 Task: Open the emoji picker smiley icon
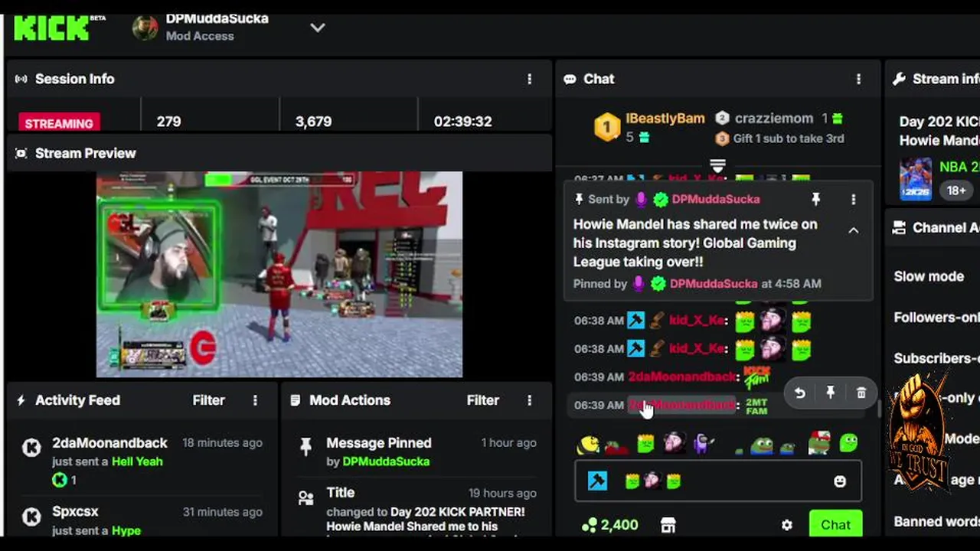coord(840,481)
